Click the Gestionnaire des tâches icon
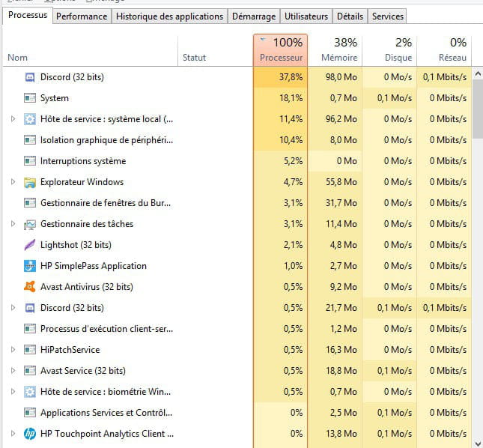The height and width of the screenshot is (448, 483). (30, 224)
